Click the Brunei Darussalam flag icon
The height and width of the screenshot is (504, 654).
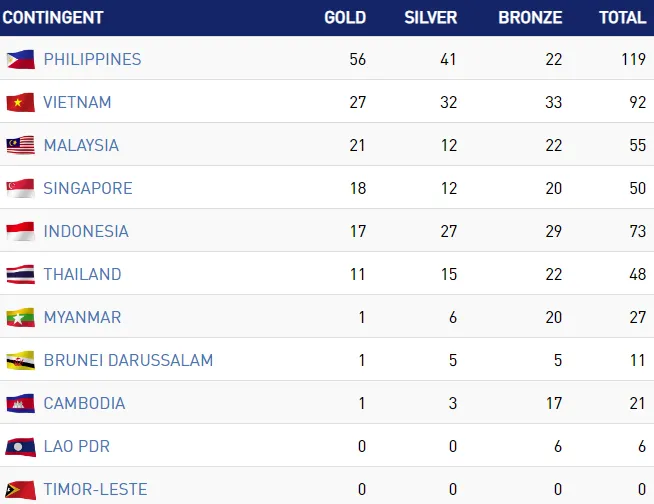click(x=21, y=360)
